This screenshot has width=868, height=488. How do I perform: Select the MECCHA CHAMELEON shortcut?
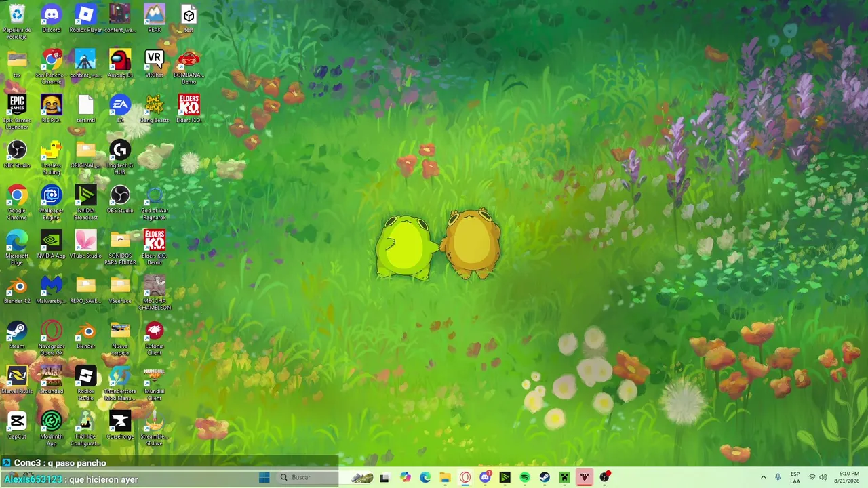click(x=155, y=293)
